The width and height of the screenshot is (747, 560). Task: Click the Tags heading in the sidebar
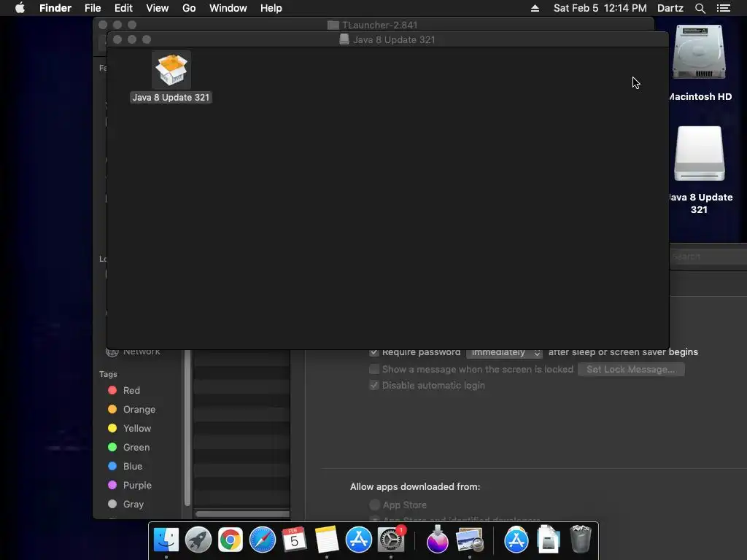coord(108,374)
